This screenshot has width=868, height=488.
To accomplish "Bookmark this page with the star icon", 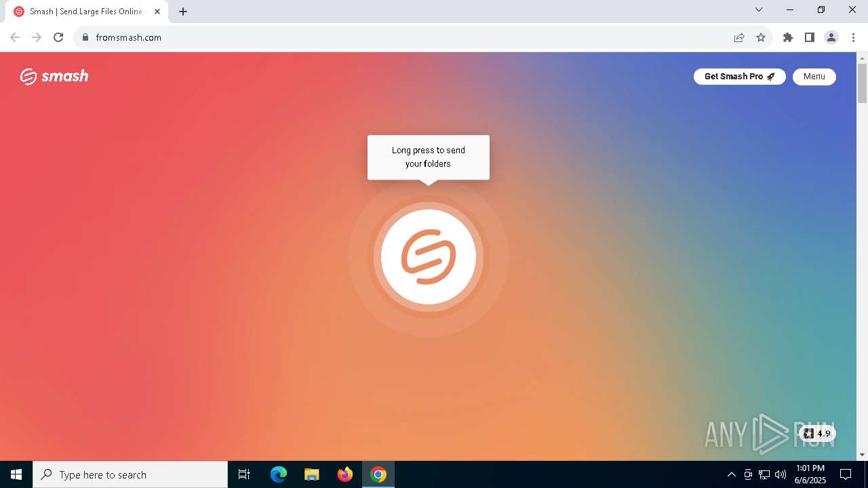I will pos(761,37).
